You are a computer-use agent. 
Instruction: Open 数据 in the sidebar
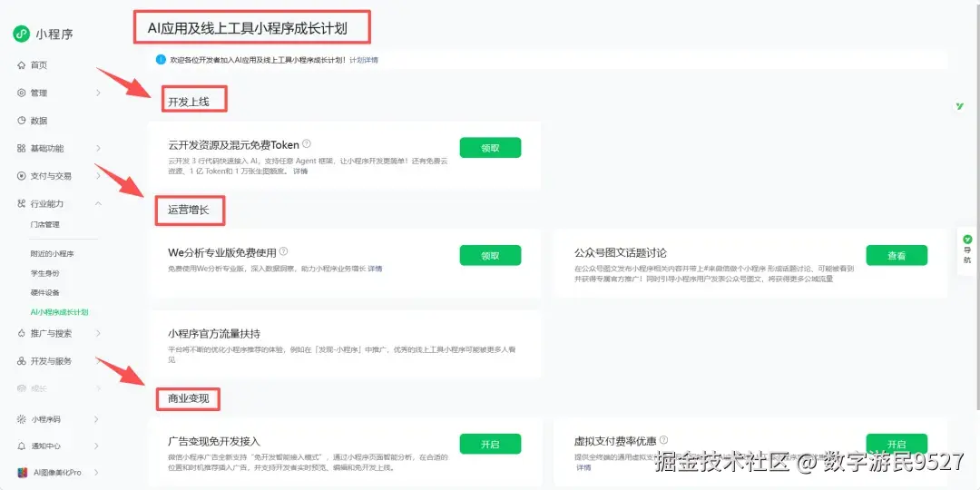39,121
